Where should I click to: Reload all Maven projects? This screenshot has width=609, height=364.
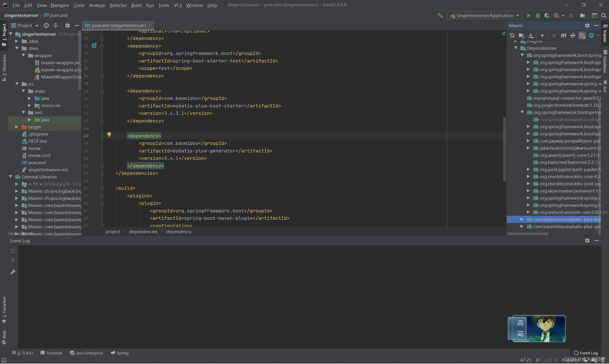coord(512,35)
